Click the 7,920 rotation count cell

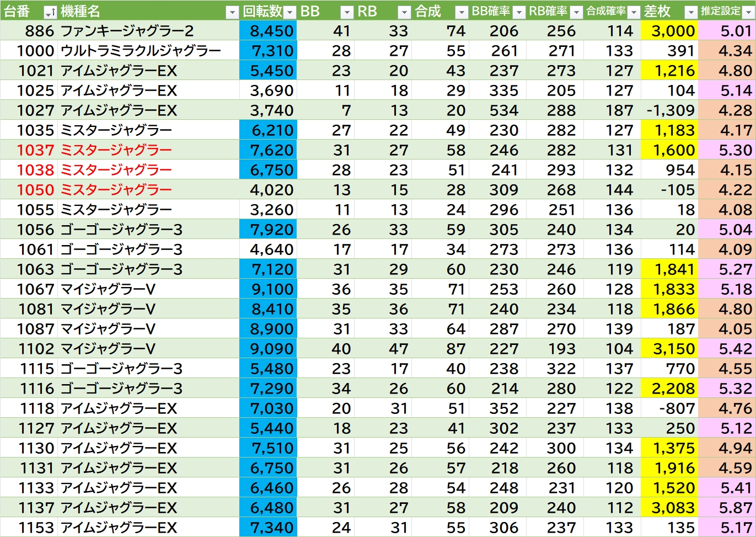(269, 230)
